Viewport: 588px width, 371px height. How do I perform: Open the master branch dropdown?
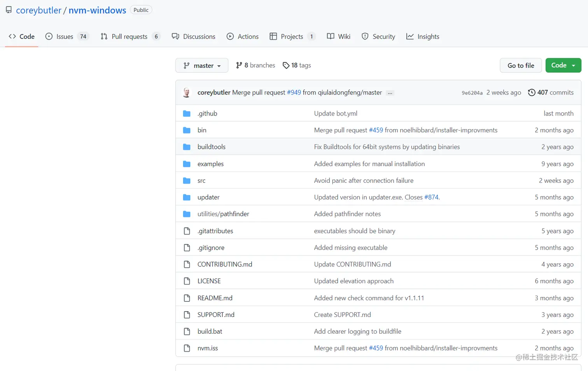202,65
